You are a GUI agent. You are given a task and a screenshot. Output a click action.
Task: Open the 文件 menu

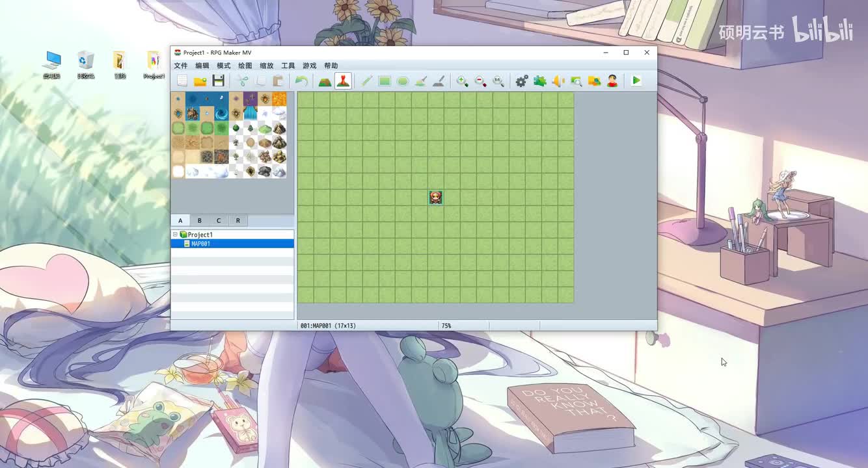[x=181, y=66]
